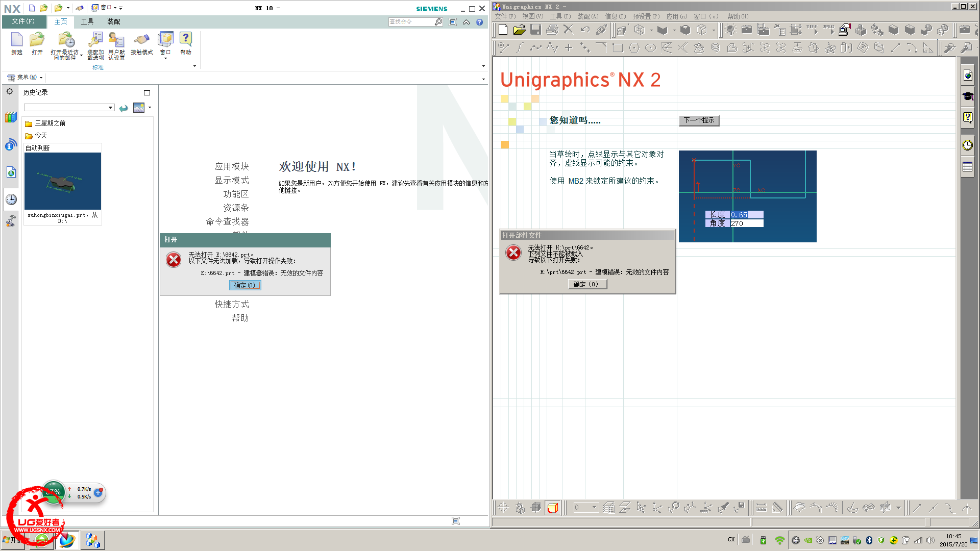This screenshot has height=551, width=980.
Task: Open the 应用模块 welcome page link
Action: [232, 166]
